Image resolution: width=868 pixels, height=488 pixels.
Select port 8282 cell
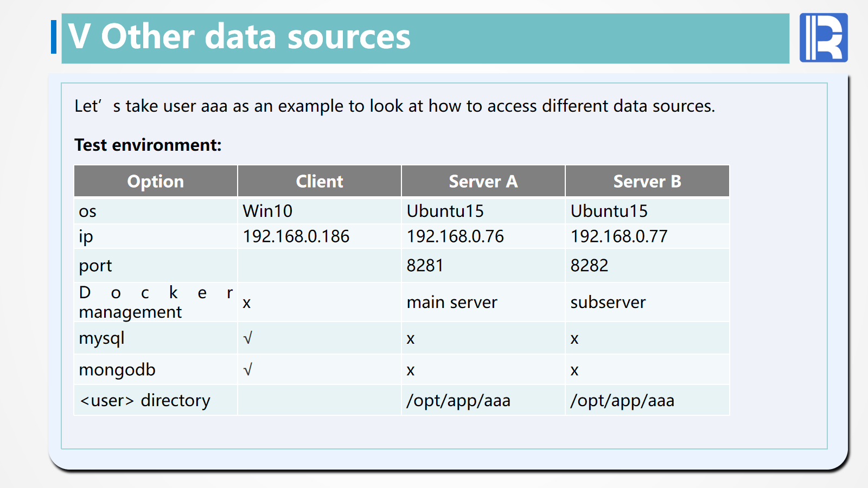click(589, 266)
